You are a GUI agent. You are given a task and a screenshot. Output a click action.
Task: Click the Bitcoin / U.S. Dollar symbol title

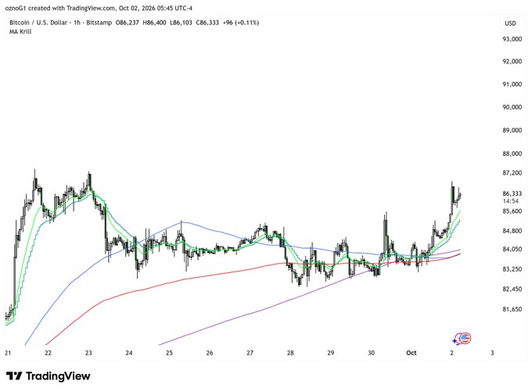40,23
